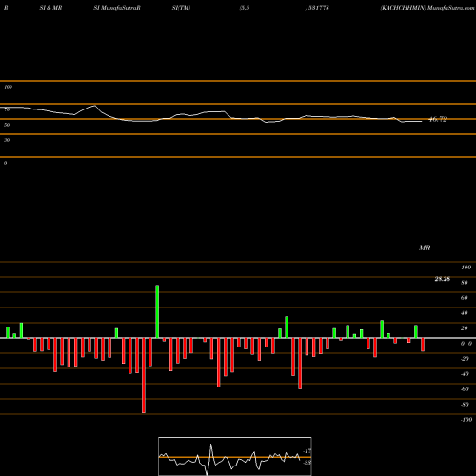
Task: Click the RSI current value 46.72
Action: 438,119
